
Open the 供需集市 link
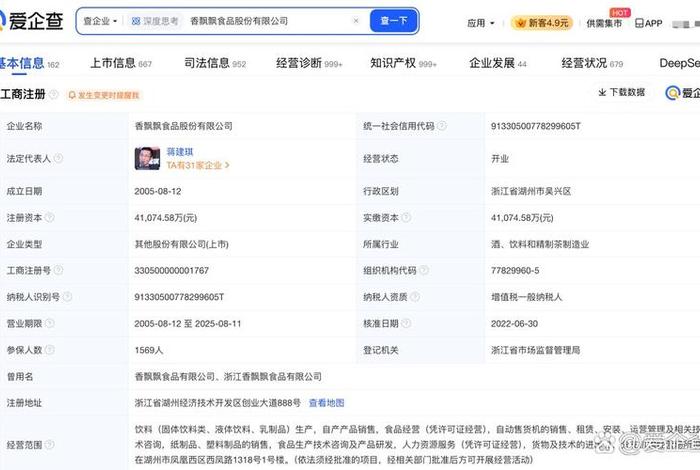(x=604, y=23)
